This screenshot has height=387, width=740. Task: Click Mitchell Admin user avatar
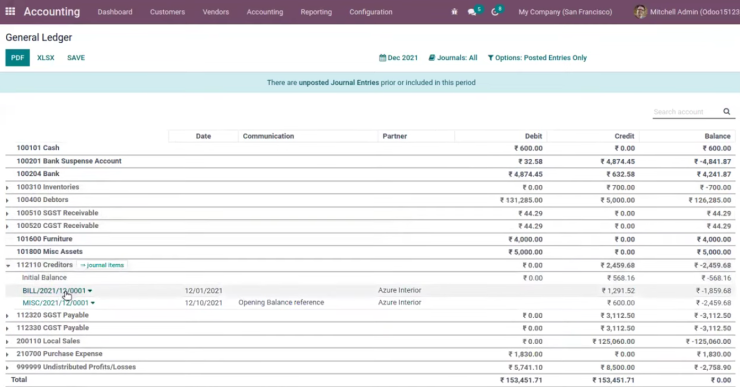640,12
